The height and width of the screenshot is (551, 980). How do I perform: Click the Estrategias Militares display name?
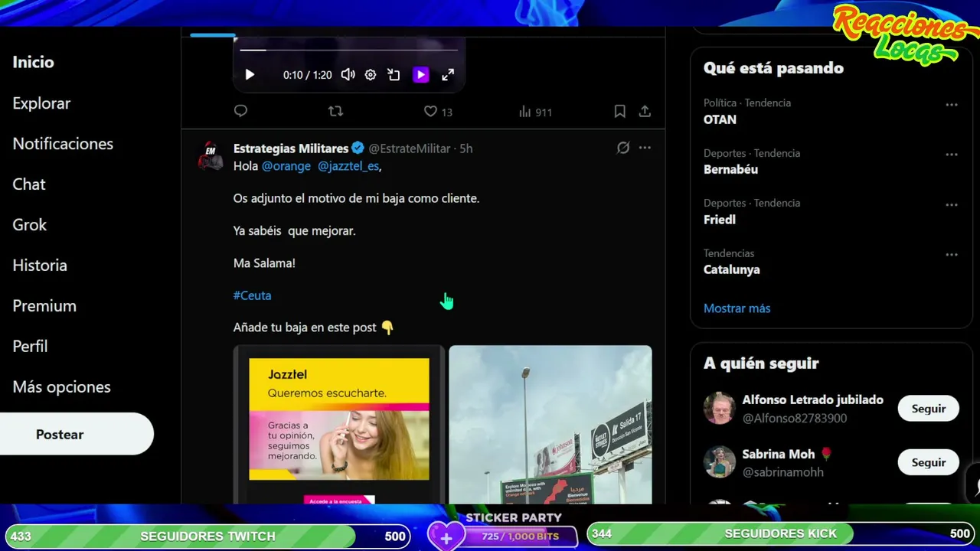pos(291,148)
